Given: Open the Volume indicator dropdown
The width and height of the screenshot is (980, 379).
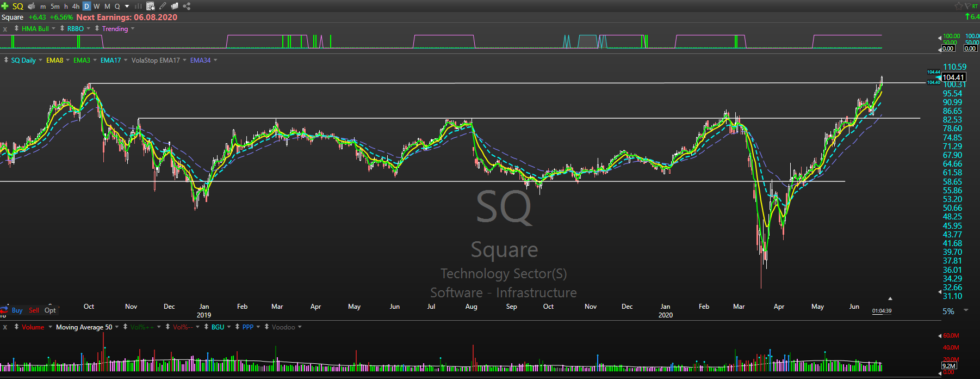Looking at the screenshot, I should (x=50, y=327).
